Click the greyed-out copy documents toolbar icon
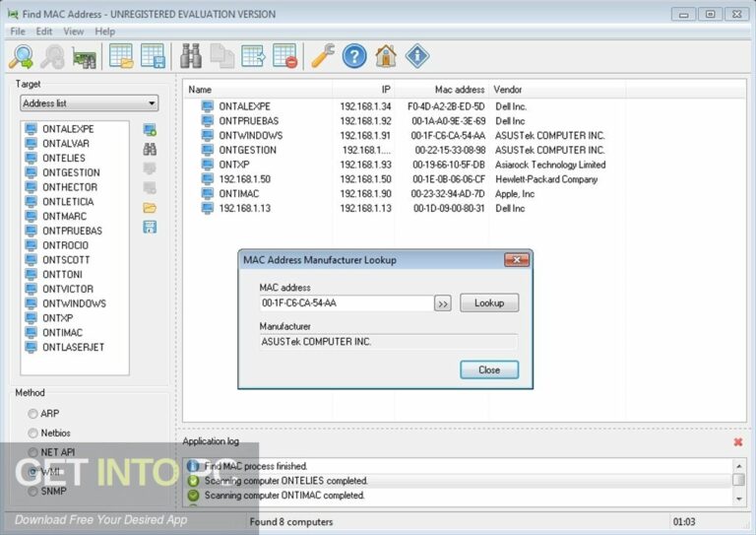The image size is (756, 535). [221, 56]
